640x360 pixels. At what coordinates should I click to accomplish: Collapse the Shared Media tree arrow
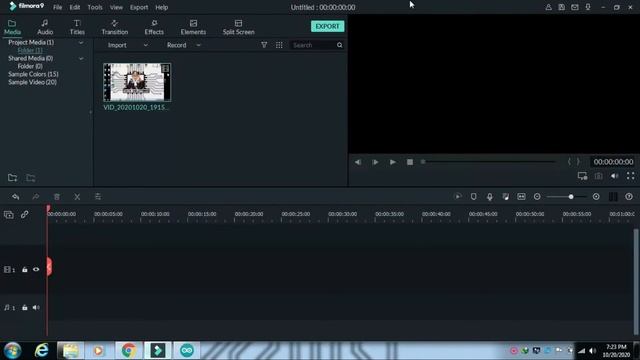coord(81,58)
